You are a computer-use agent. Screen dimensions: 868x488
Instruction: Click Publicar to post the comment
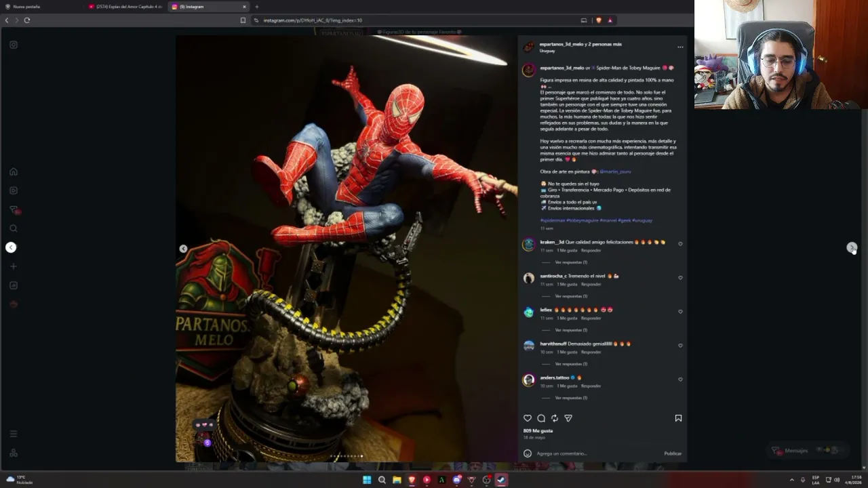(x=673, y=453)
